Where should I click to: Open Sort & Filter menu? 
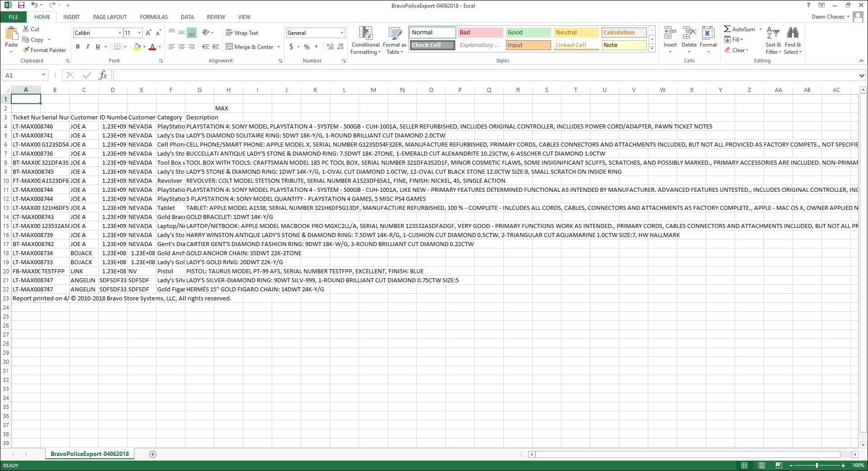[774, 41]
